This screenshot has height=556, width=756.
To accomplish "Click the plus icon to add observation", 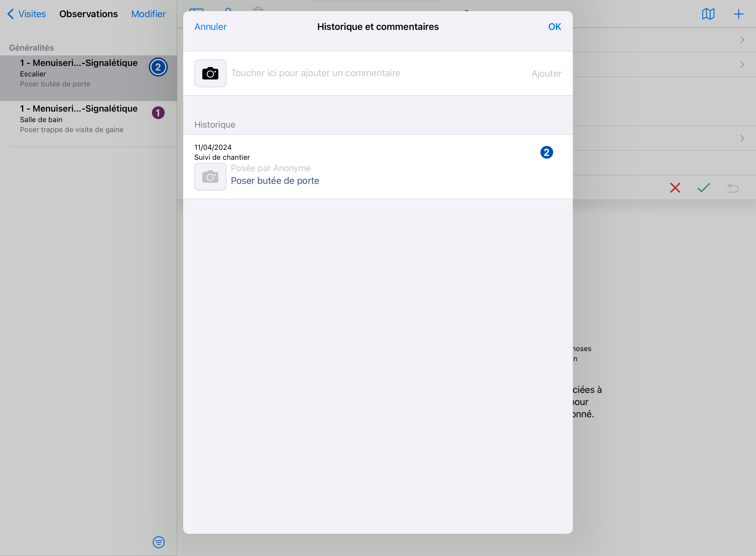I will [x=738, y=14].
